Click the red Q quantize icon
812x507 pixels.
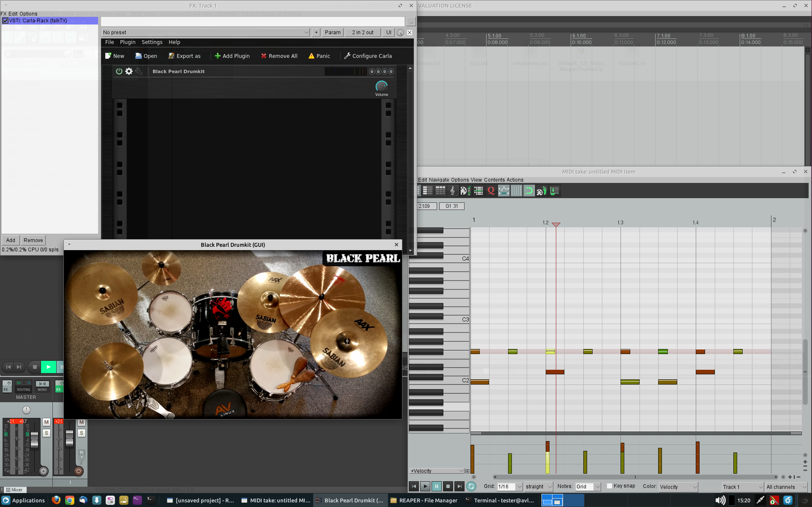491,191
